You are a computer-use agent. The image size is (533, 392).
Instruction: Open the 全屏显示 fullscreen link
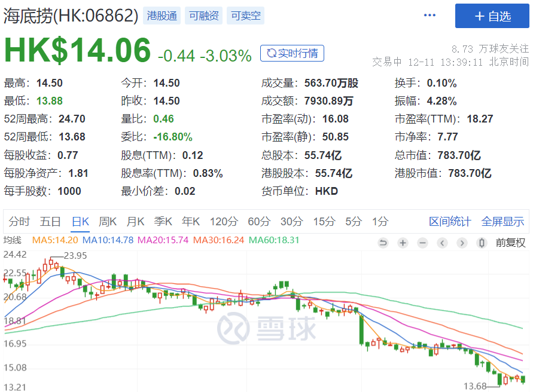click(502, 222)
